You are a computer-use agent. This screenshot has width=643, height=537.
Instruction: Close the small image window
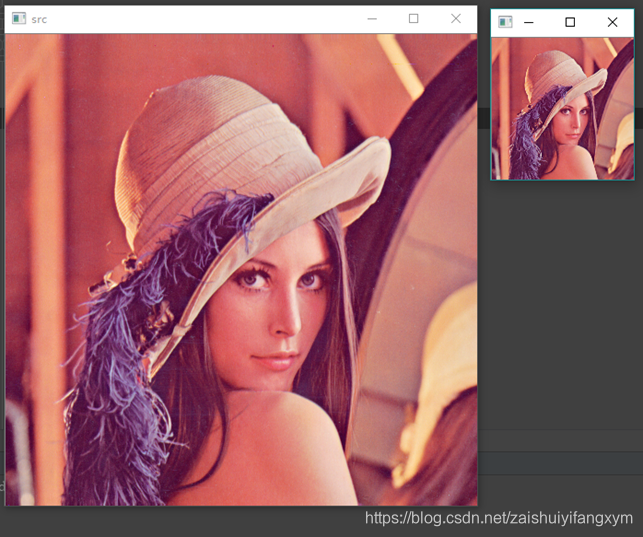pyautogui.click(x=612, y=22)
